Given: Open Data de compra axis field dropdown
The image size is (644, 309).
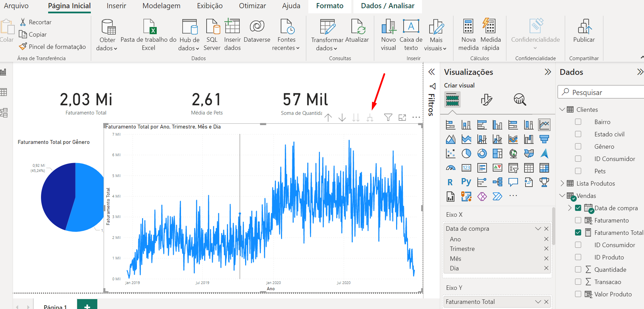Looking at the screenshot, I should pos(538,229).
